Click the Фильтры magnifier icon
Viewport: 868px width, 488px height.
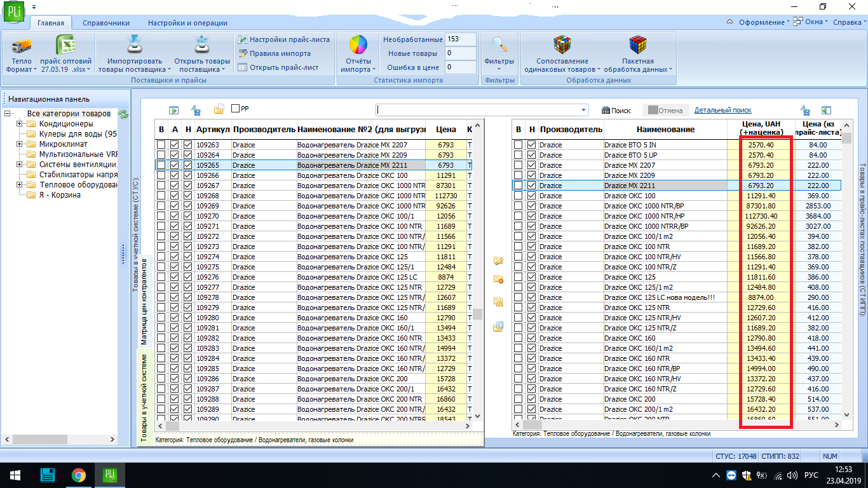tap(499, 44)
